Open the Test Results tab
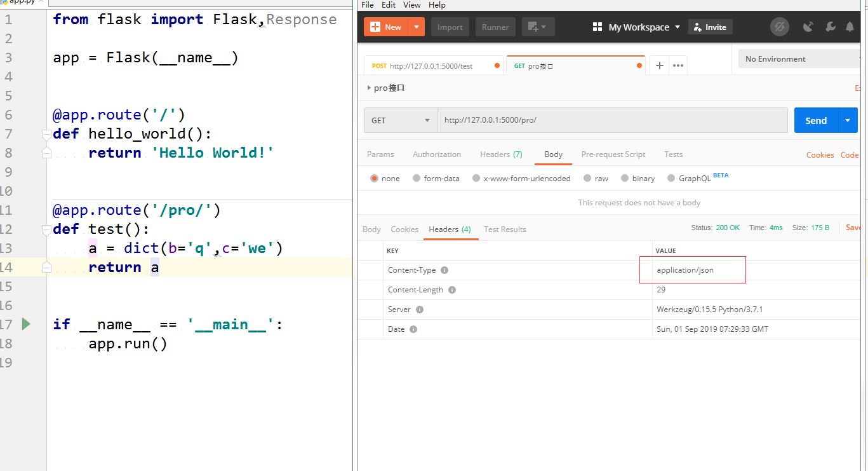This screenshot has width=868, height=471. [x=505, y=229]
